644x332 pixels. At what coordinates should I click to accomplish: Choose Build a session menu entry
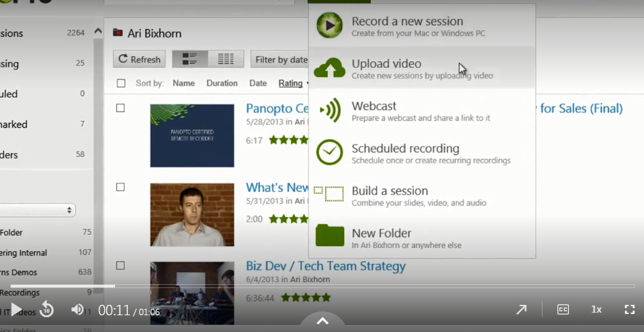[x=389, y=191]
